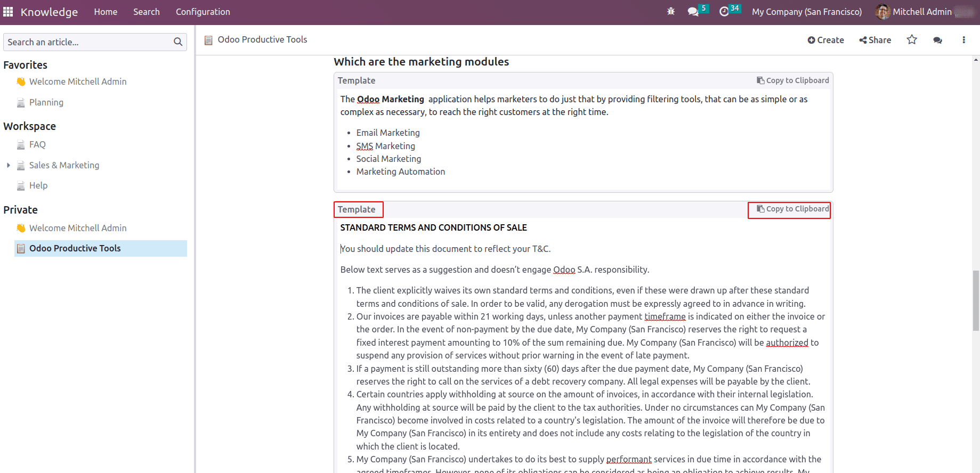Copy marketing modules template to clipboard

(793, 80)
